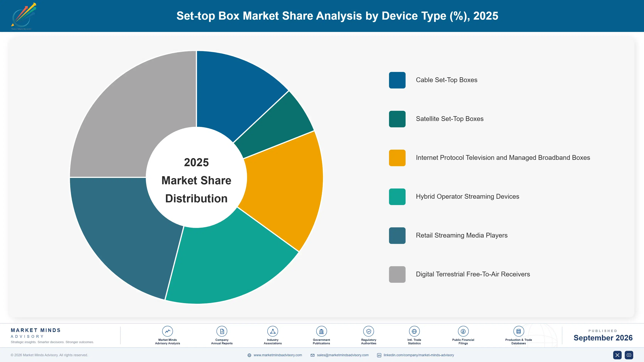Click the Industry Associations icon
The width and height of the screenshot is (644, 362).
click(273, 331)
